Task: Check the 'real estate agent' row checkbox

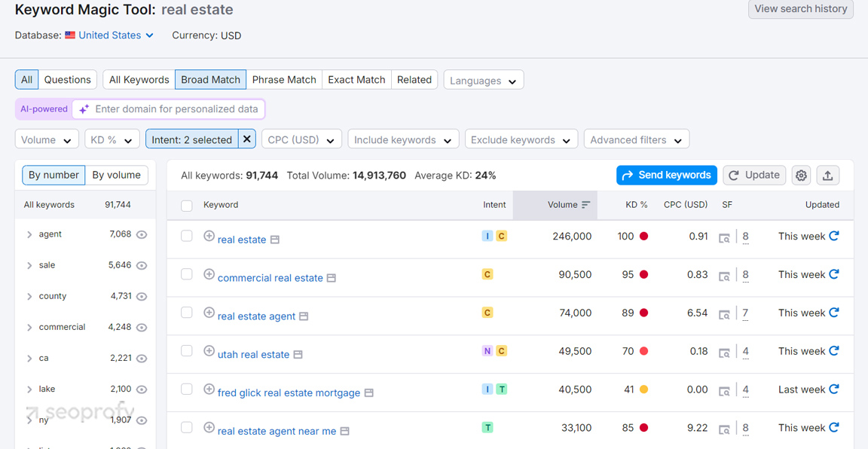Action: pyautogui.click(x=187, y=312)
